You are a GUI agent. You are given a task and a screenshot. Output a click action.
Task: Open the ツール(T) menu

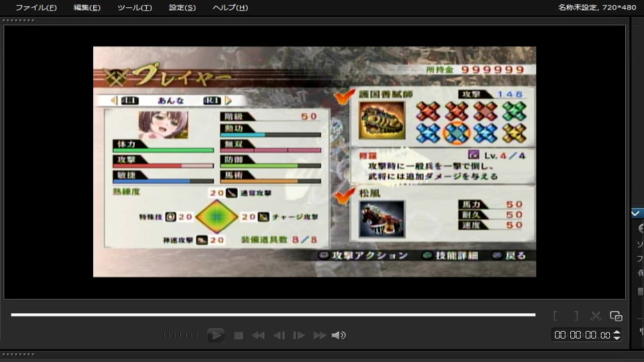[x=134, y=7]
